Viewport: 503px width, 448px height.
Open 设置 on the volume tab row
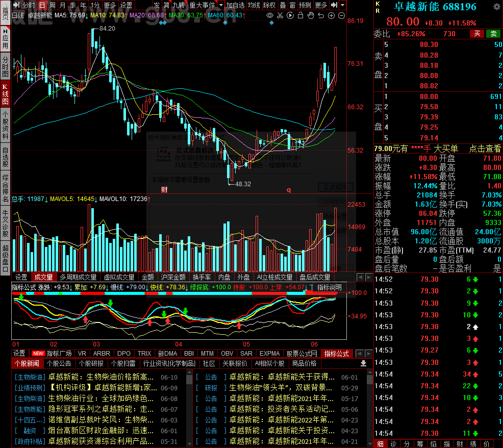pos(21,277)
